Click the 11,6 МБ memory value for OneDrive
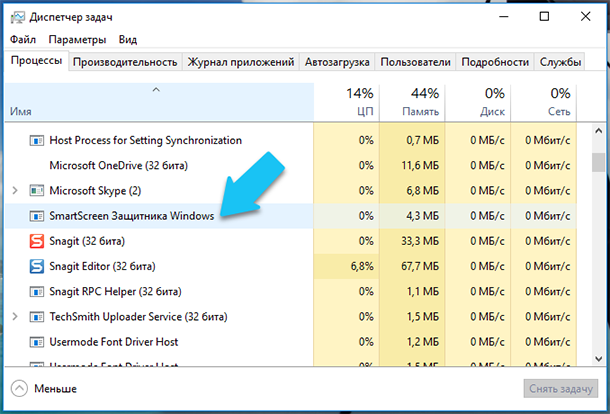Viewport: 610px width, 414px height. tap(420, 165)
